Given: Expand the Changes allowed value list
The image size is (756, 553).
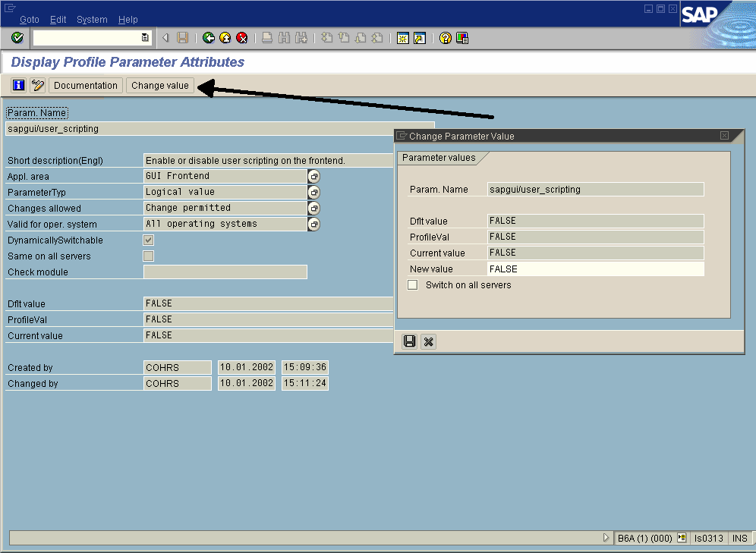Looking at the screenshot, I should pyautogui.click(x=313, y=208).
